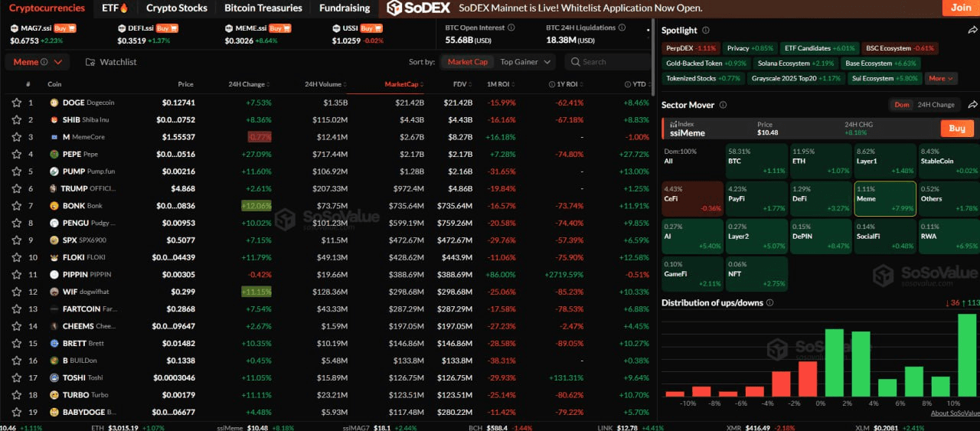
Task: Open the Meme category dropdown
Action: click(37, 62)
